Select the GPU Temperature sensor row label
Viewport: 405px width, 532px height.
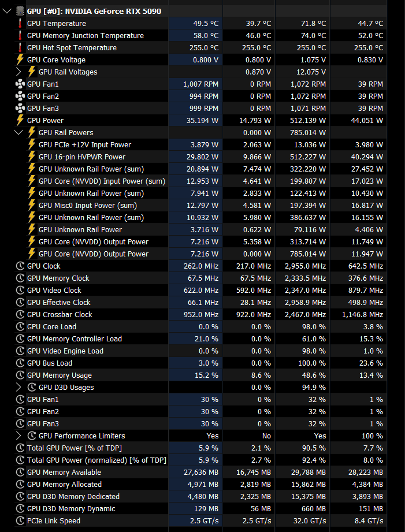pyautogui.click(x=57, y=24)
